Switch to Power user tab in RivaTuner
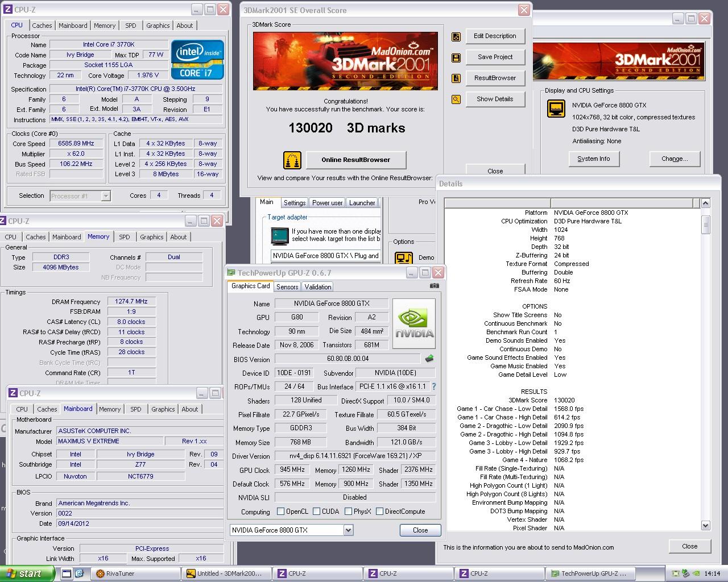Viewport: 728px width, 582px height. point(328,203)
